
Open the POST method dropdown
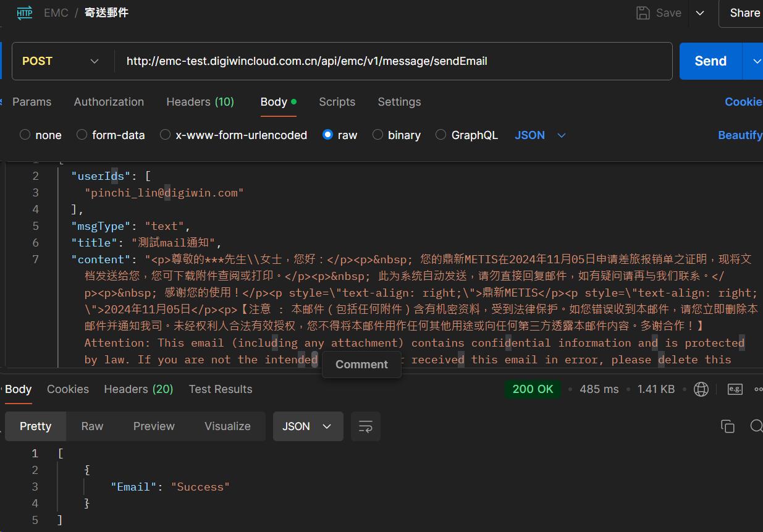point(61,61)
